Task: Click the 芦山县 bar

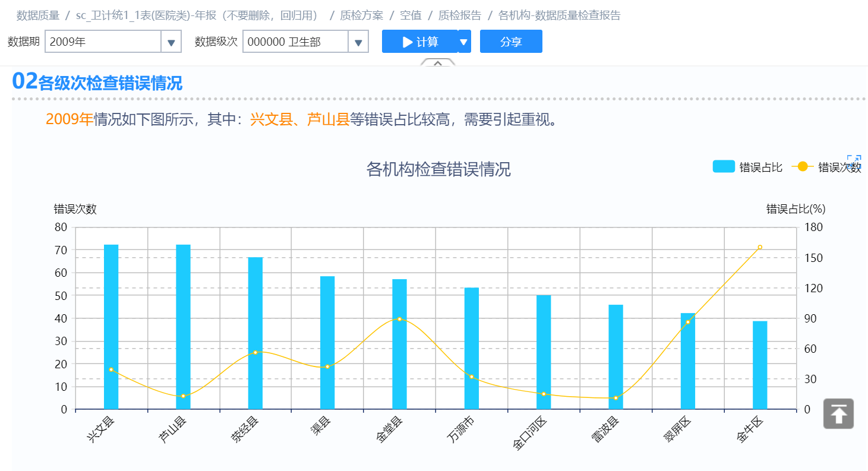Action: [x=183, y=327]
